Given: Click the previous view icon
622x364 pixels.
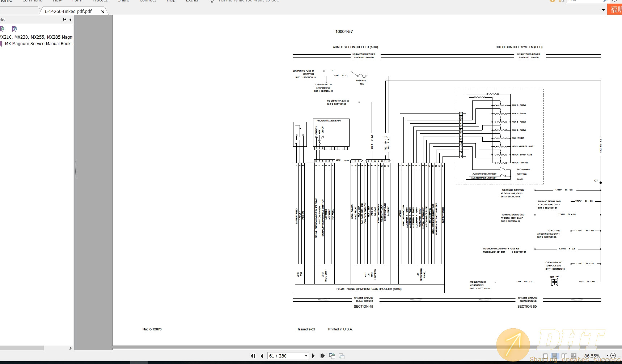Looking at the screenshot, I should (x=332, y=356).
